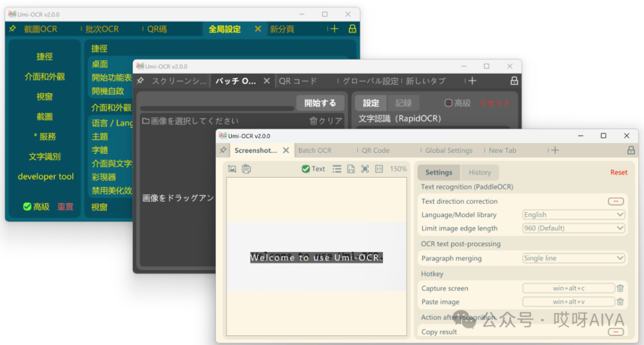Switch to the 截圖OCR tab in the Chinese window
The width and height of the screenshot is (644, 345).
pyautogui.click(x=41, y=29)
